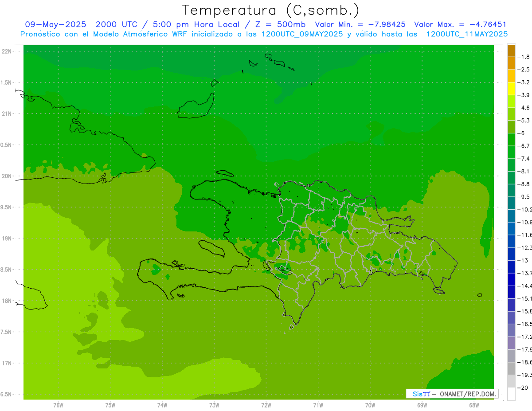The height and width of the screenshot is (411, 532).
Task: Click the "-8.1" color scale label
Action: coord(523,171)
